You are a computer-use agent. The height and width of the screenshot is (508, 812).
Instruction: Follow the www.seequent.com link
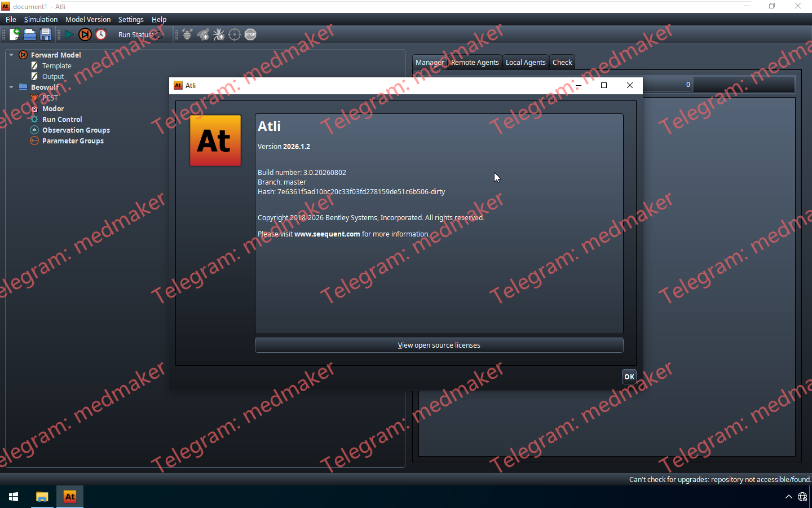(x=327, y=234)
